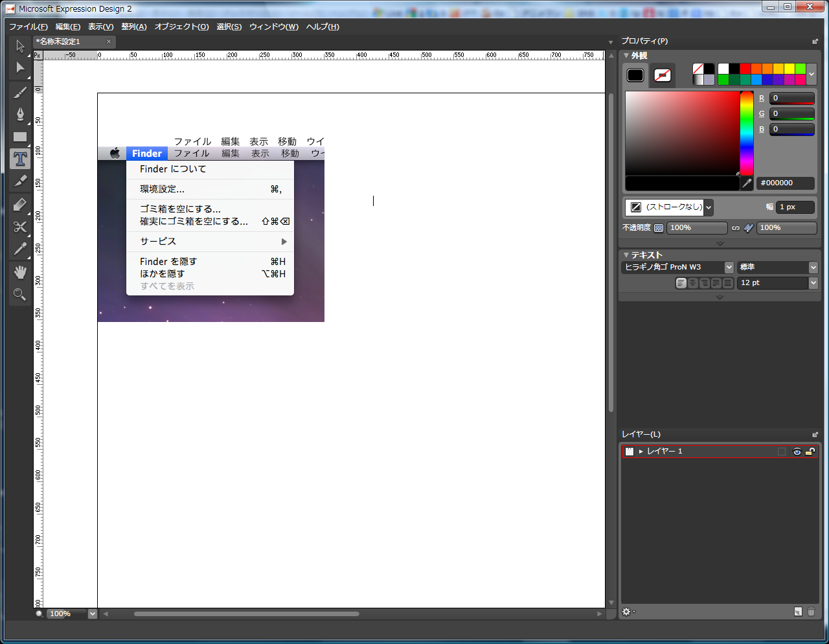Select the Zoom magnifier tool

click(20, 295)
